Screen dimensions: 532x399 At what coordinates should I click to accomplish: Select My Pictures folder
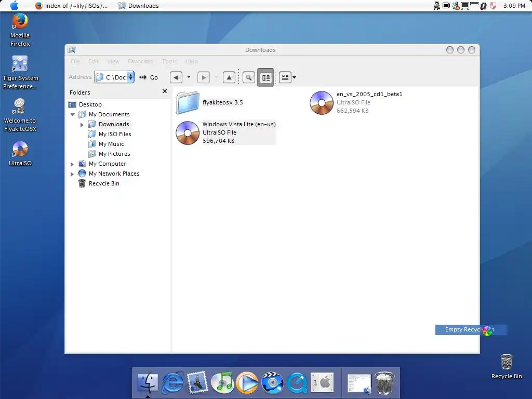click(114, 154)
